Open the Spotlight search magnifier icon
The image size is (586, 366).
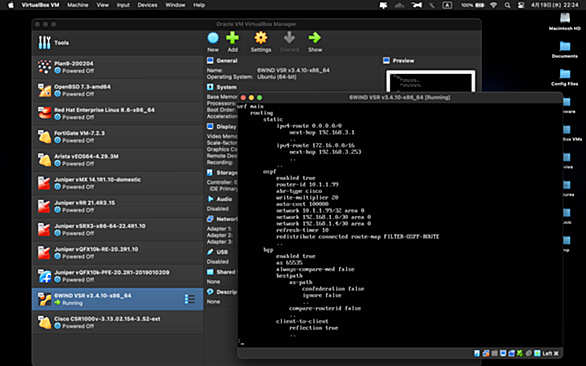point(507,5)
